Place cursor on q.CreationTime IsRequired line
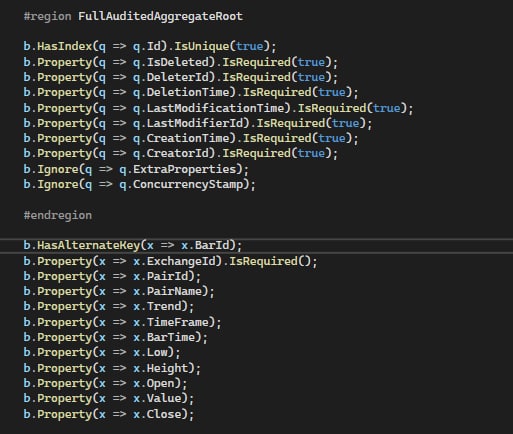 click(191, 138)
